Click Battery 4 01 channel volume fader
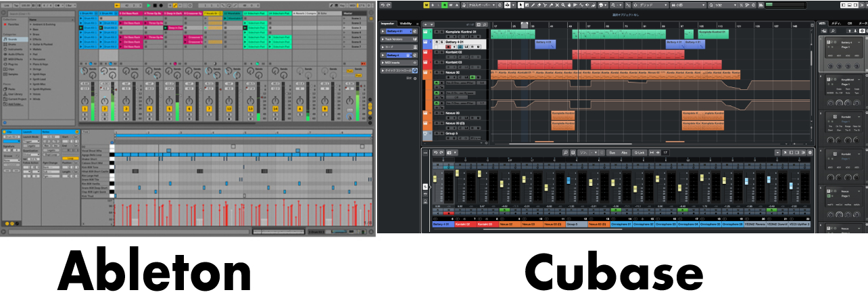 tap(435, 179)
